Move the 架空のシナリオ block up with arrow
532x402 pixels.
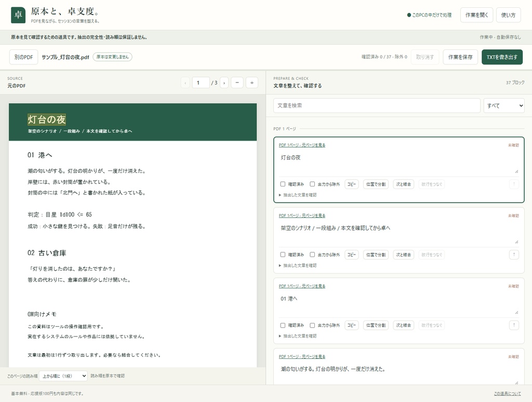(514, 255)
